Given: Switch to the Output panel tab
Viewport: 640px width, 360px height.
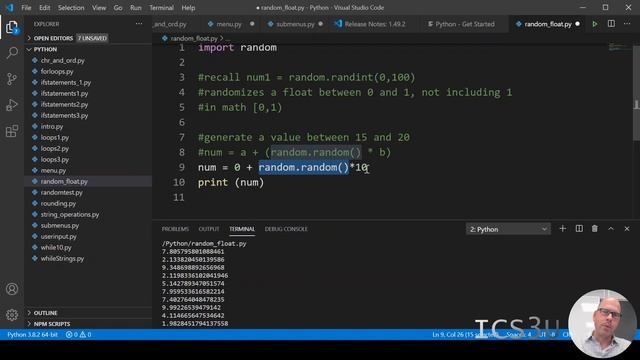Looking at the screenshot, I should 209,229.
